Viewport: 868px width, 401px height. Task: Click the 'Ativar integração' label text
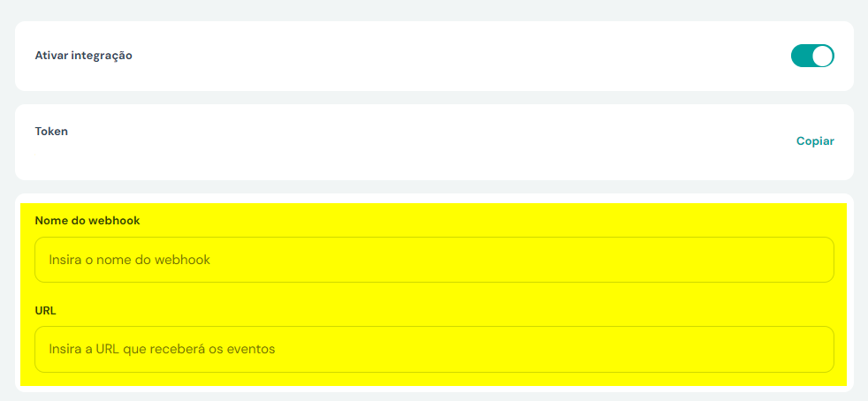[84, 56]
